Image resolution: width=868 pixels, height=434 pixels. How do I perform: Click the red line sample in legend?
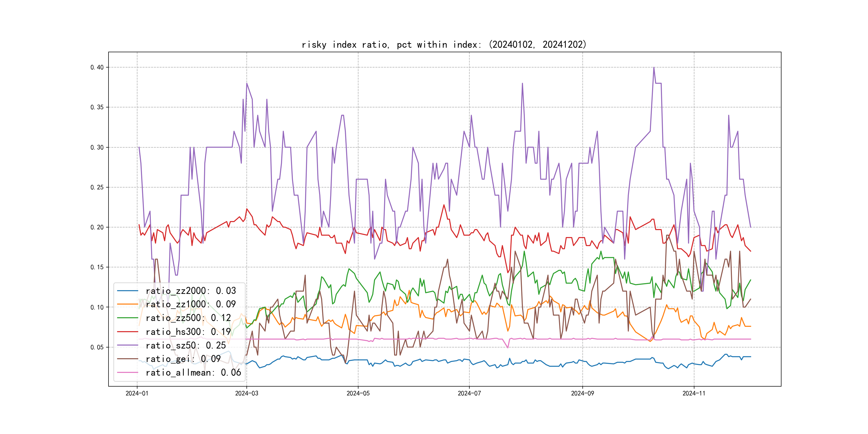pyautogui.click(x=128, y=332)
